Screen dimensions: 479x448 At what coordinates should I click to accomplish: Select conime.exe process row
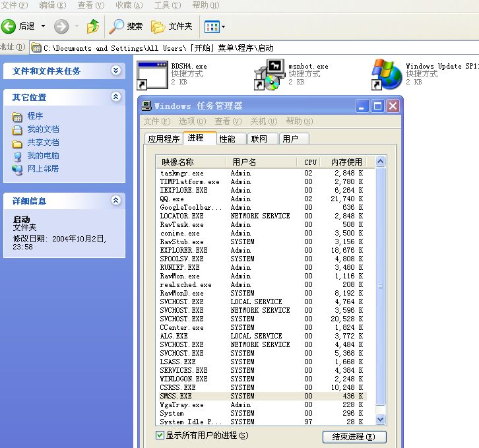coord(261,233)
